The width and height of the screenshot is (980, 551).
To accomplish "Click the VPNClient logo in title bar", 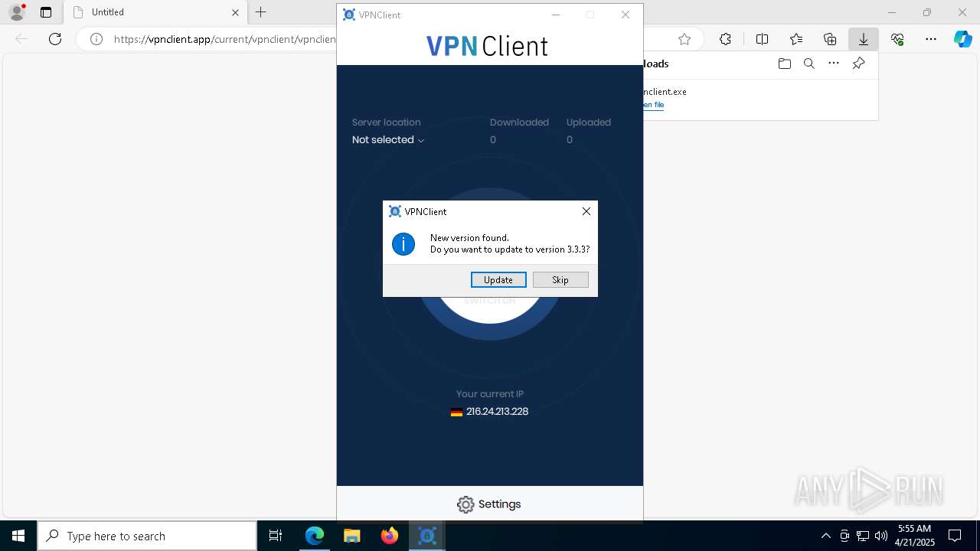I will 349,15.
